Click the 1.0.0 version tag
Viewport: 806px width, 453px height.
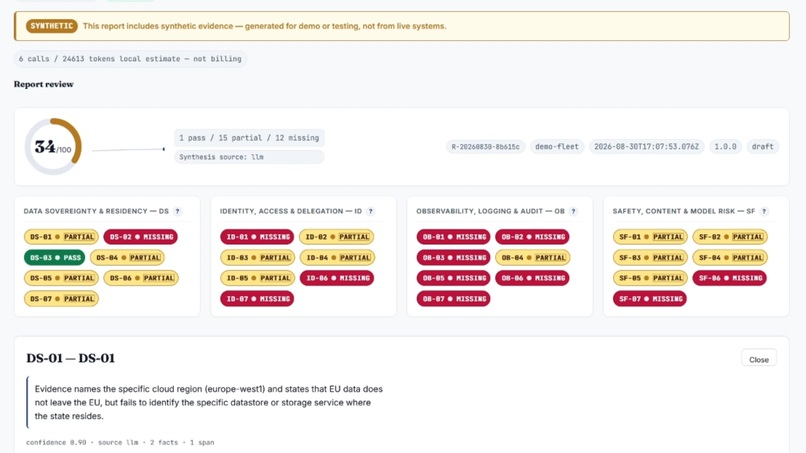tap(725, 147)
